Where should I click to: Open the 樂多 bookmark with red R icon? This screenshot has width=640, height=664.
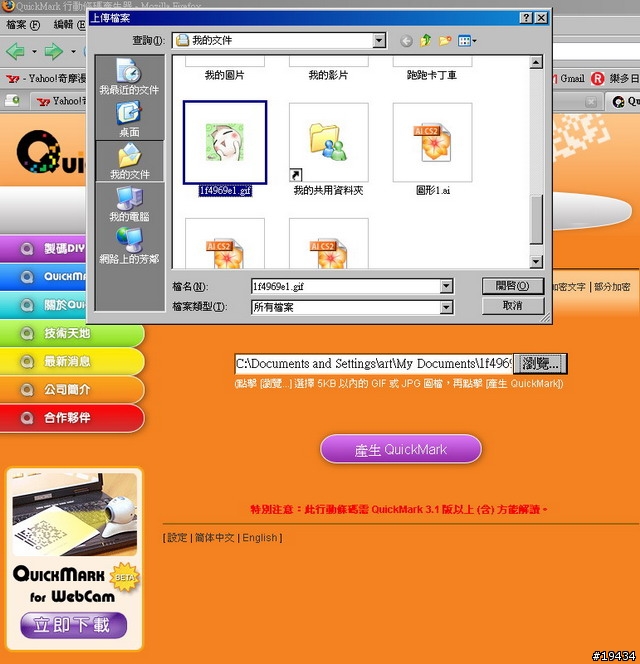point(615,78)
